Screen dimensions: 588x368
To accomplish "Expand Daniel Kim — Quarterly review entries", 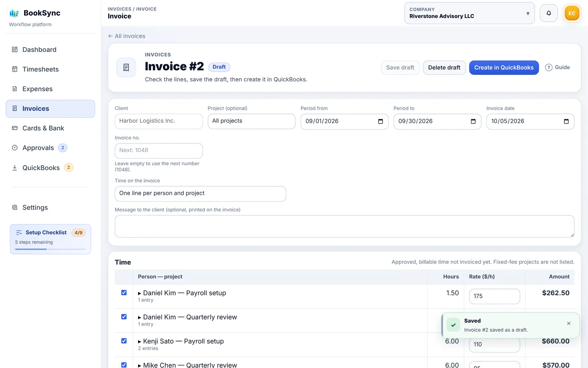I will point(140,317).
